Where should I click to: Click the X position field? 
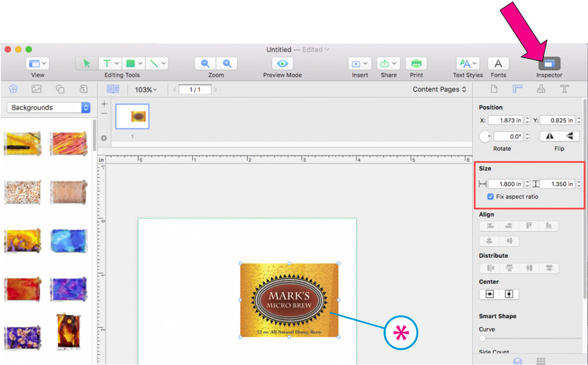coord(506,120)
